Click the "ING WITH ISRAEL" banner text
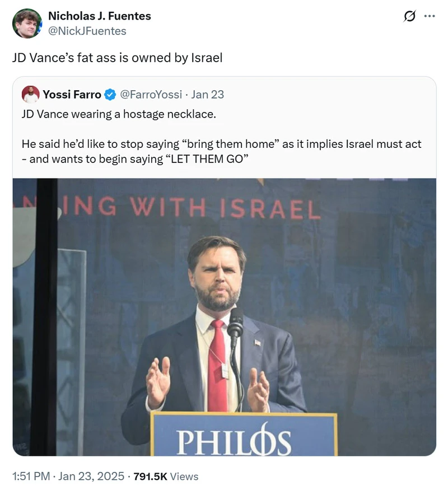The height and width of the screenshot is (490, 448). click(x=190, y=208)
